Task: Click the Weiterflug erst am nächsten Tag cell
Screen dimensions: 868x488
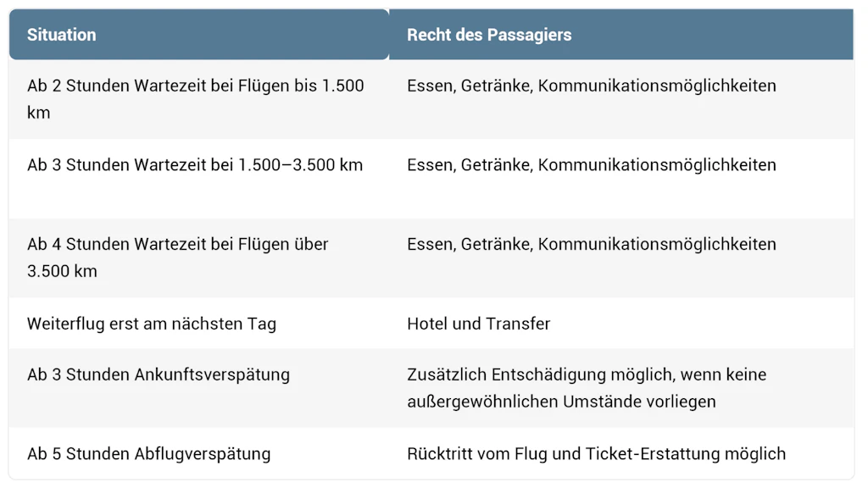Action: [x=199, y=323]
